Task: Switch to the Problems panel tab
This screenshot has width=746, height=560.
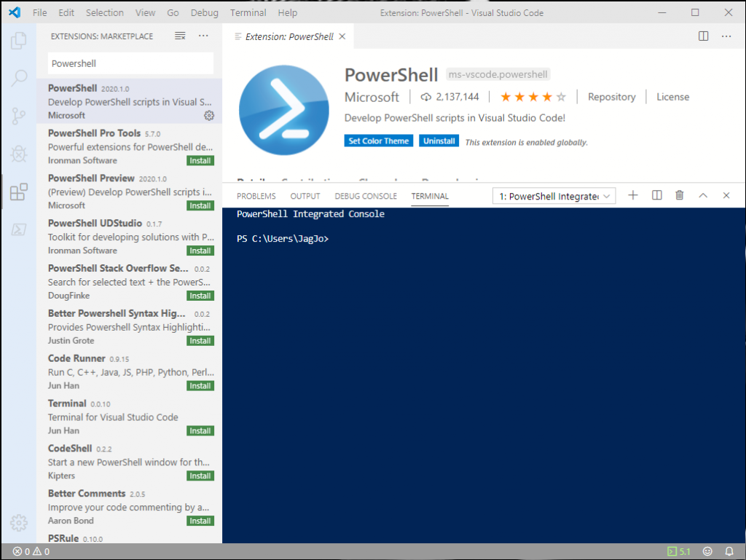Action: click(x=256, y=197)
